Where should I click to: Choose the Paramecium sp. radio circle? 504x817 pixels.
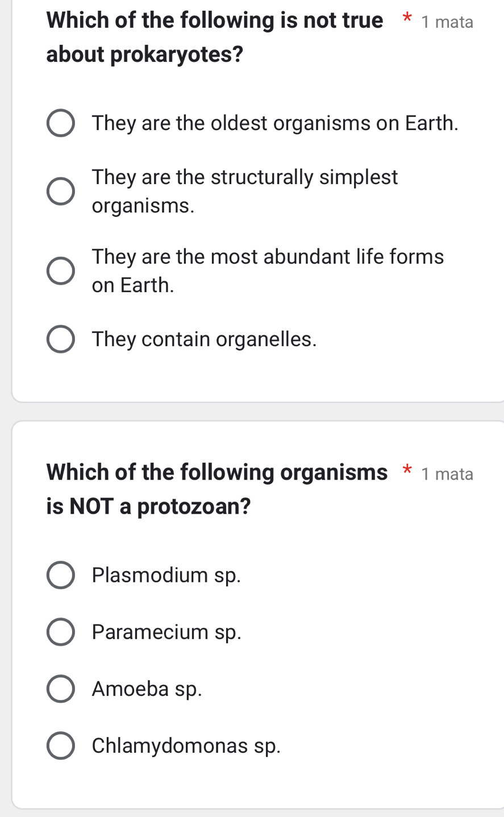click(60, 632)
